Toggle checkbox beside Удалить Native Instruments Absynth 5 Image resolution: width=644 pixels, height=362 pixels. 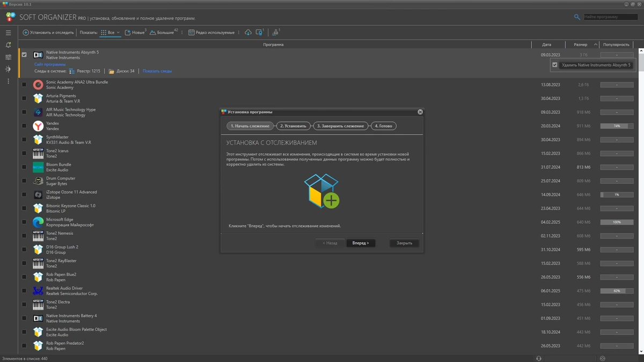coord(555,65)
